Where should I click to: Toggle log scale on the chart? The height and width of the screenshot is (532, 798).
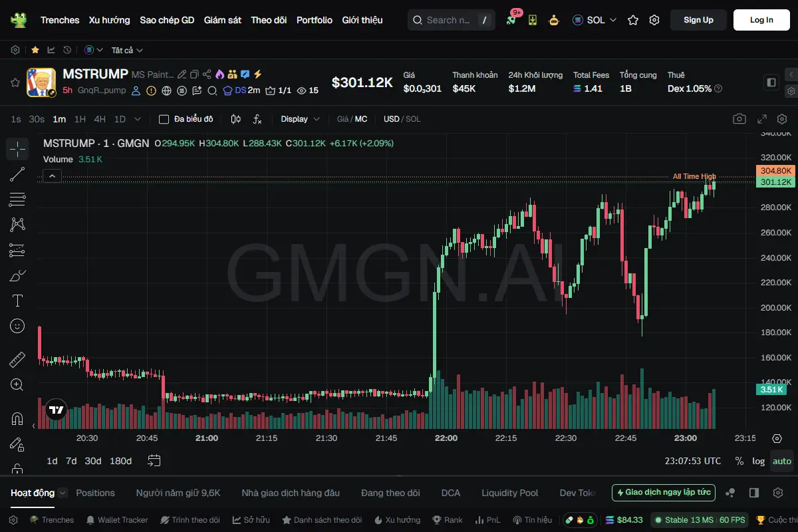click(x=759, y=461)
